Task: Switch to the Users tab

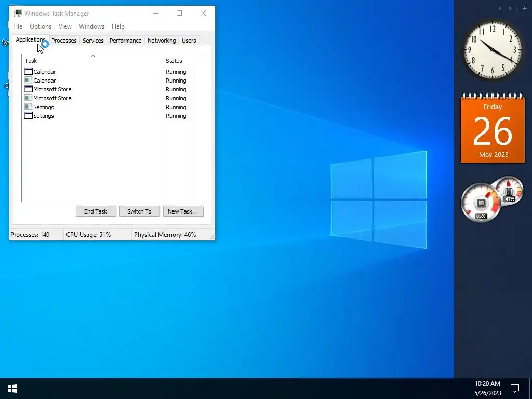Action: pyautogui.click(x=189, y=41)
